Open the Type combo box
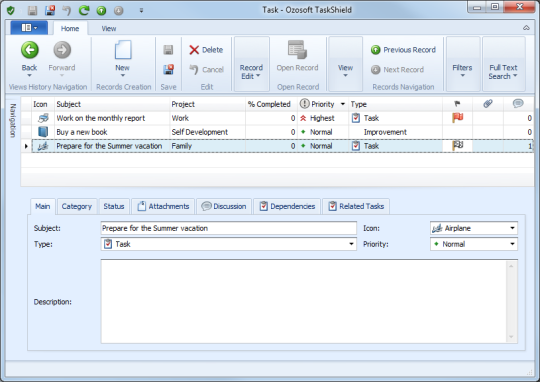The height and width of the screenshot is (382, 540). tap(229, 244)
